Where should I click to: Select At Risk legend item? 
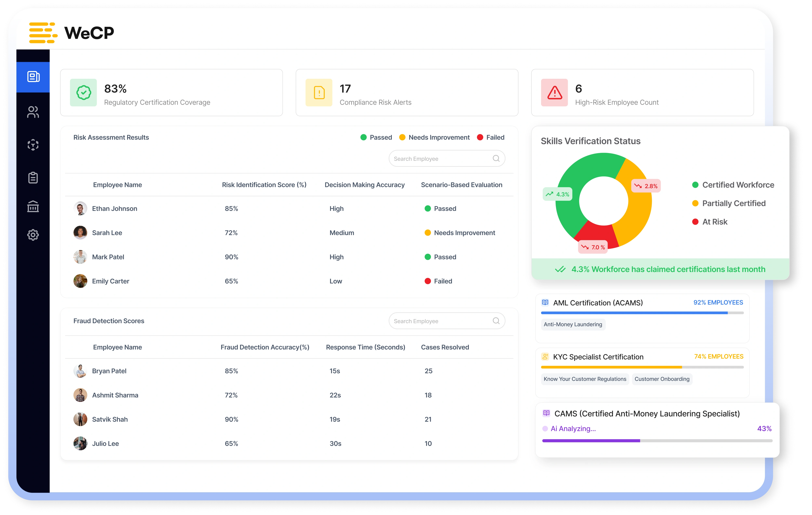coord(709,222)
